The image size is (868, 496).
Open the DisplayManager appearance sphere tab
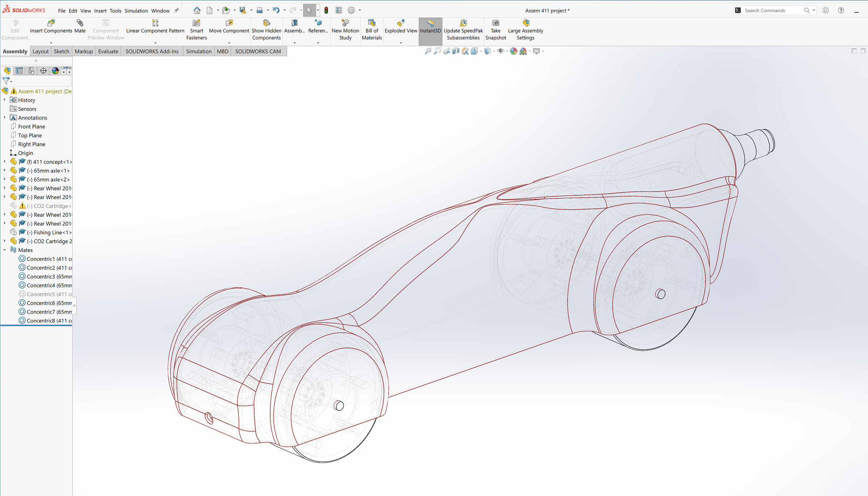(55, 71)
